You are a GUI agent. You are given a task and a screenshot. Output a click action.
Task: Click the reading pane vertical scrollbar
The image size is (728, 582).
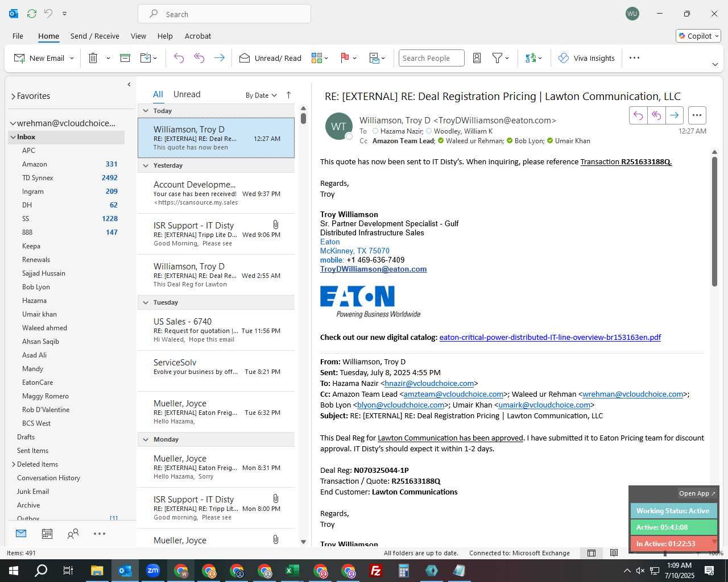714,222
